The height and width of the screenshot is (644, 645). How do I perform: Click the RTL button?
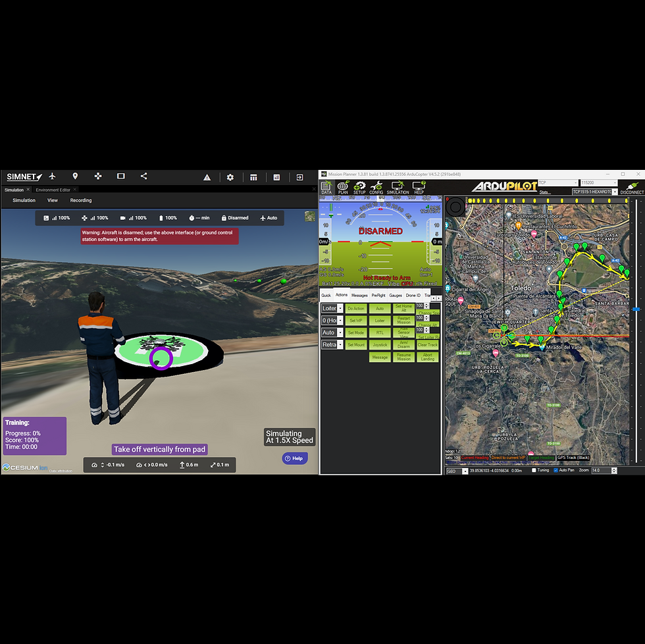pos(380,333)
